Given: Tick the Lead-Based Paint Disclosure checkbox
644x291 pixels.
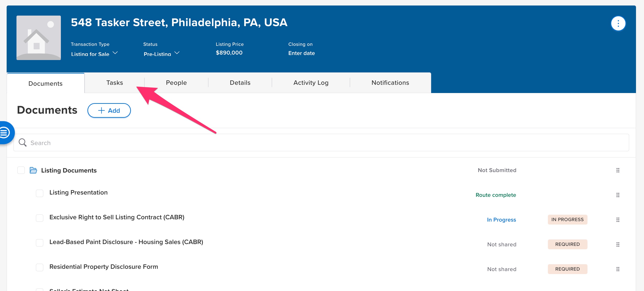Looking at the screenshot, I should [x=40, y=243].
